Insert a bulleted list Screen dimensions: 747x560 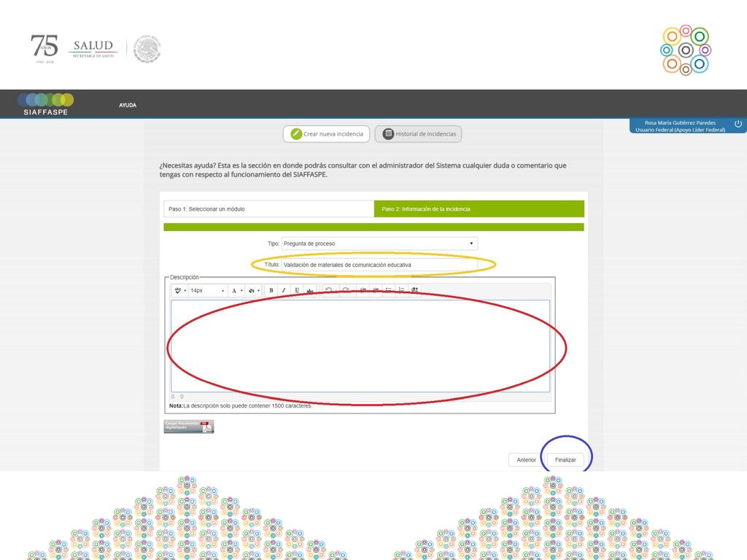[x=388, y=290]
